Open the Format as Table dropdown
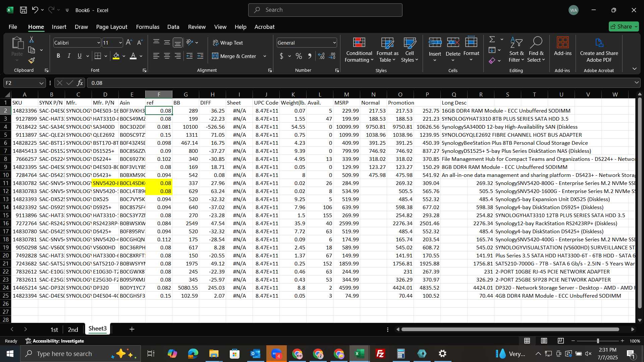Viewport: 644px width, 362px height. 387,50
